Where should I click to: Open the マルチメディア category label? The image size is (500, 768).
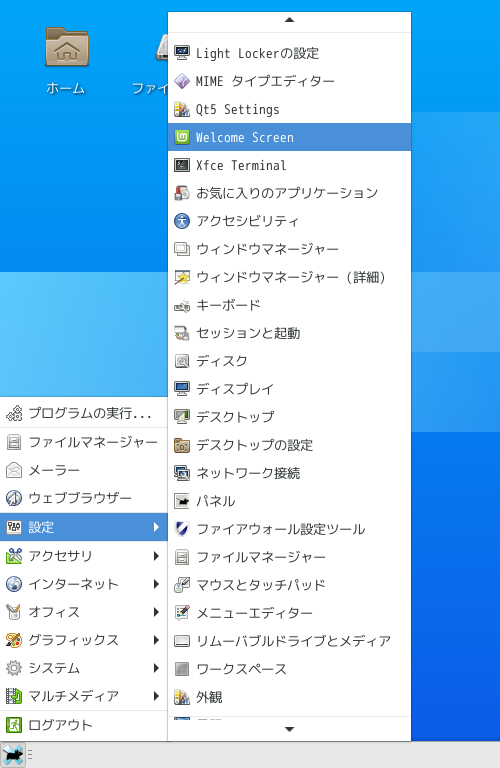pyautogui.click(x=73, y=696)
